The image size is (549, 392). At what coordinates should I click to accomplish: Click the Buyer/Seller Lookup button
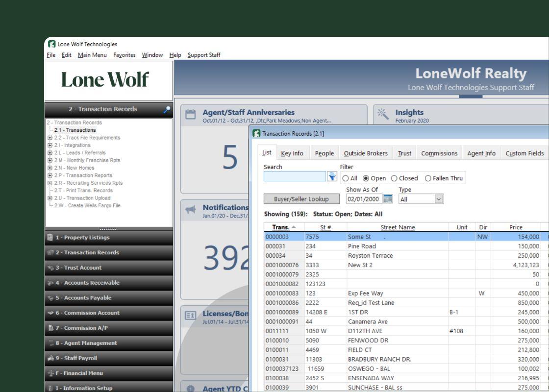[x=301, y=199]
